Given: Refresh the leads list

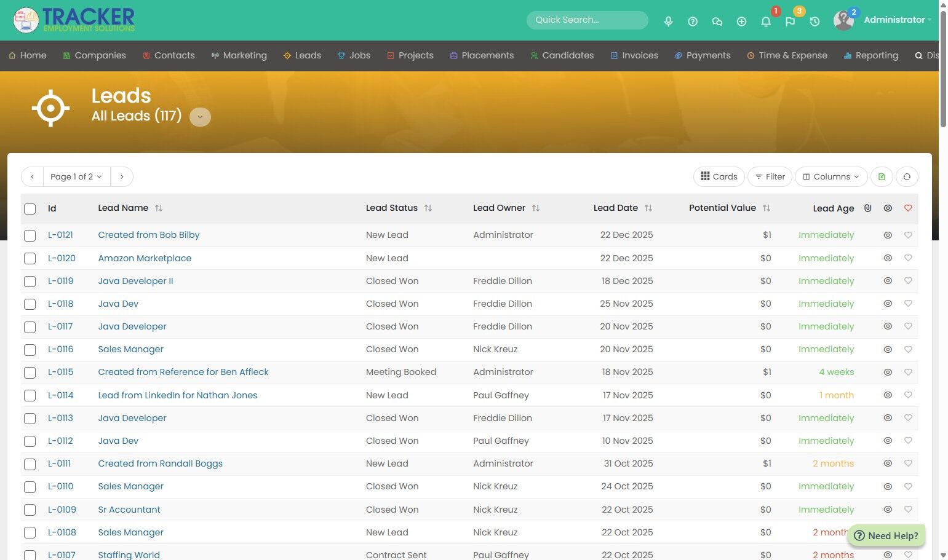Looking at the screenshot, I should click(907, 177).
